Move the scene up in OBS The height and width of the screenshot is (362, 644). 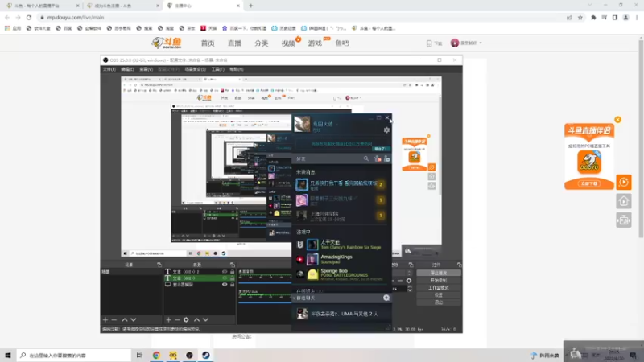click(x=125, y=319)
